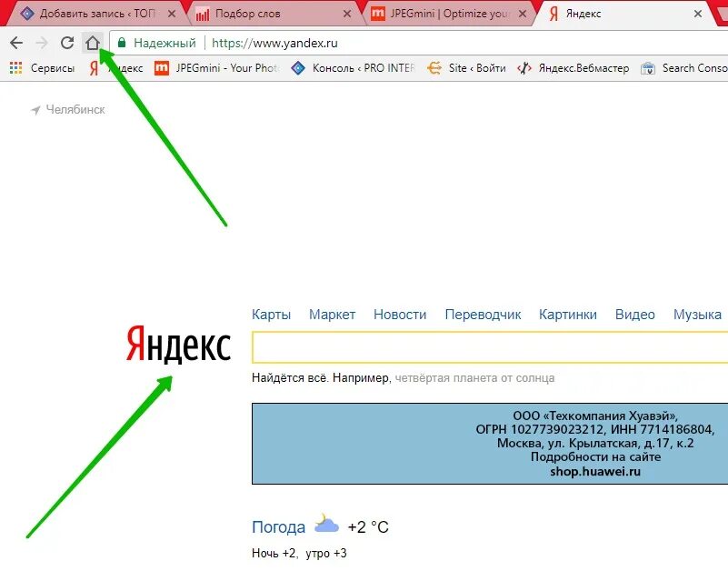Image resolution: width=728 pixels, height=581 pixels.
Task: Open the Карты link
Action: coord(271,315)
